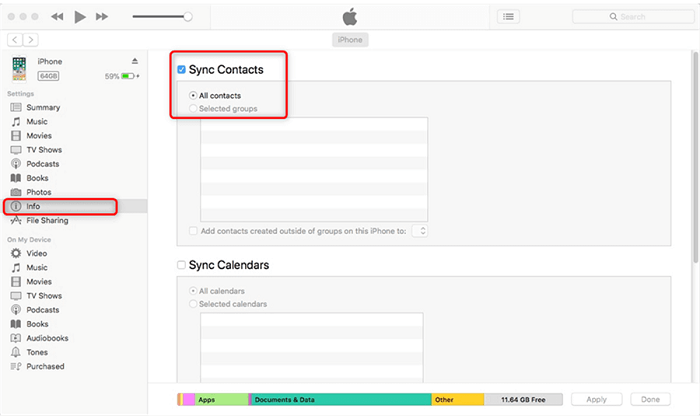Enable the Sync Calendars checkbox

[181, 265]
